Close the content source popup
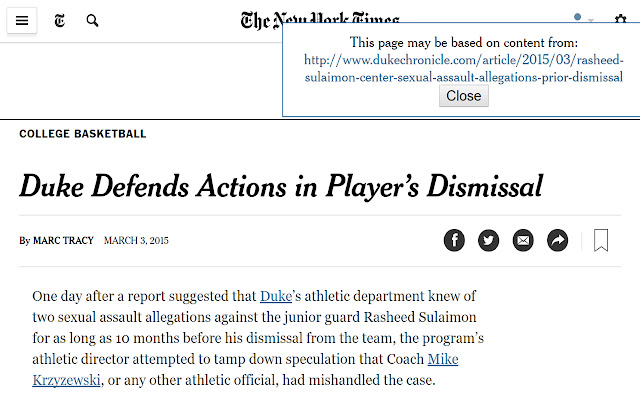The width and height of the screenshot is (640, 400). click(x=463, y=96)
